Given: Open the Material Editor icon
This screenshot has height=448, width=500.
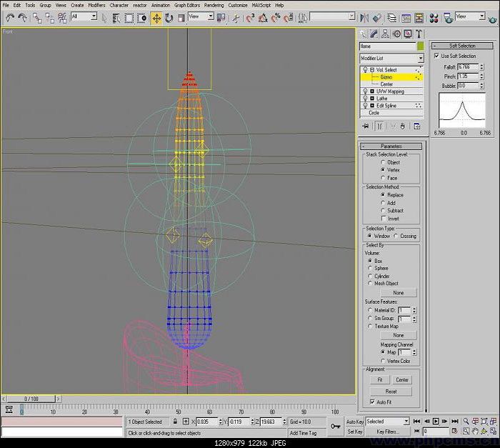Looking at the screenshot, I should 434,18.
